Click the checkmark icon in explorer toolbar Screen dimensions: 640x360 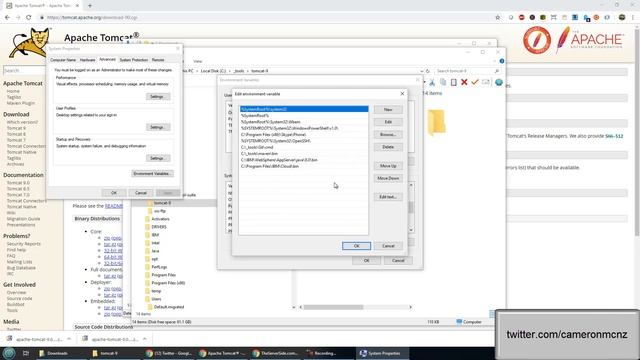coord(475,82)
